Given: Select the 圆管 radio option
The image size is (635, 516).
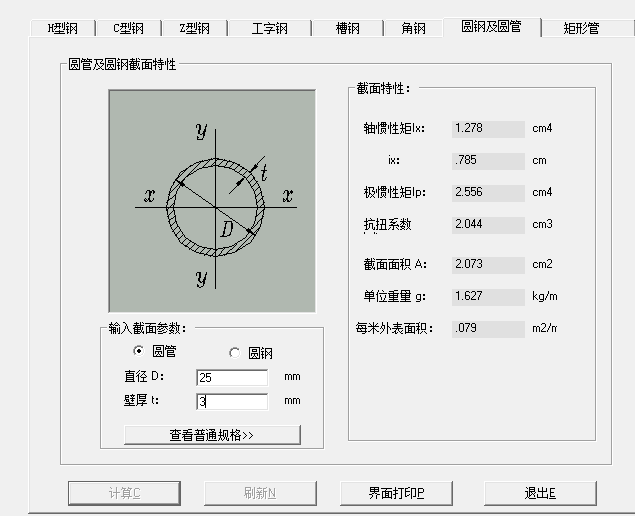Looking at the screenshot, I should tap(155, 351).
